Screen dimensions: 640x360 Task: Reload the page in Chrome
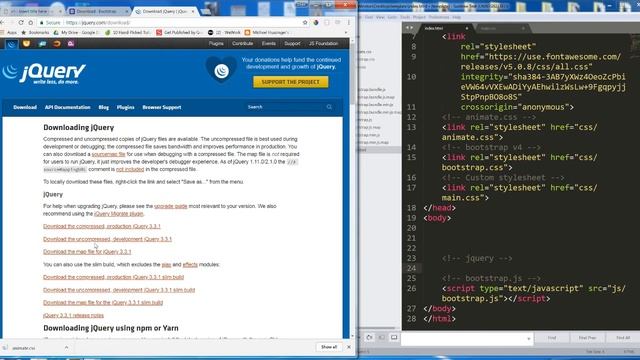click(x=21, y=22)
